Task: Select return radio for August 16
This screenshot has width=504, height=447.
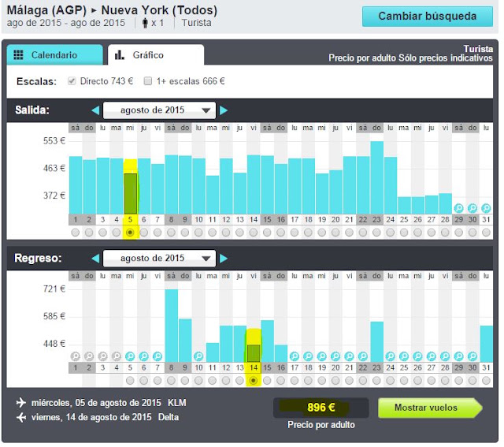Action: click(x=281, y=381)
